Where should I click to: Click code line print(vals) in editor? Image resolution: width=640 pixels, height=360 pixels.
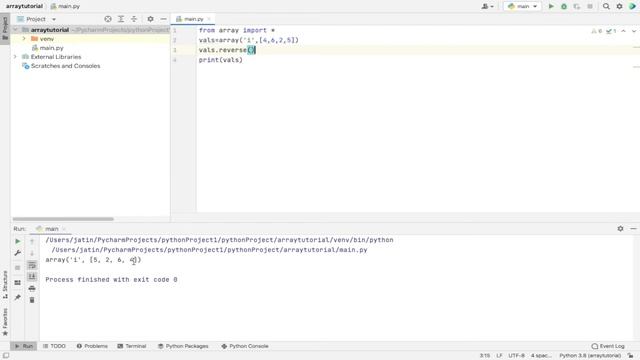[220, 60]
